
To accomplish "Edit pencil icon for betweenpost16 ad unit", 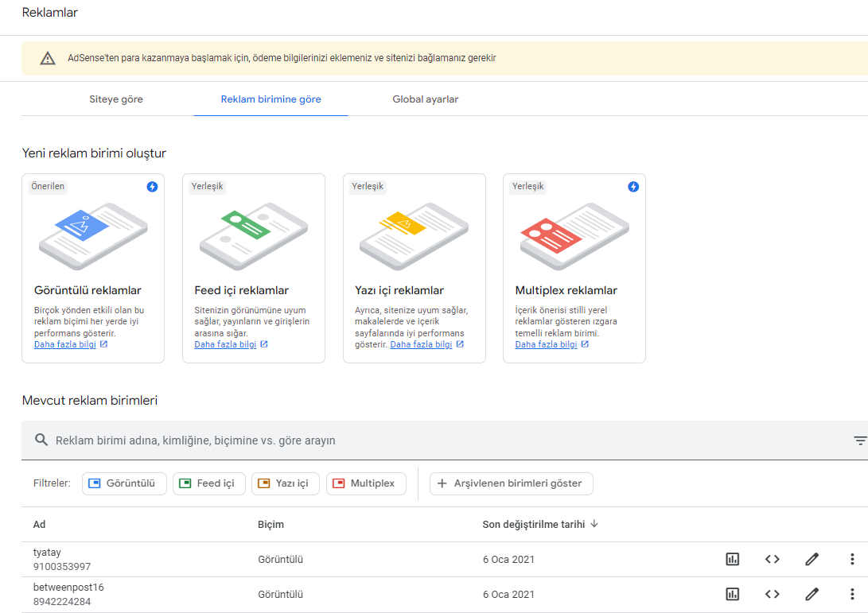I will click(x=812, y=594).
